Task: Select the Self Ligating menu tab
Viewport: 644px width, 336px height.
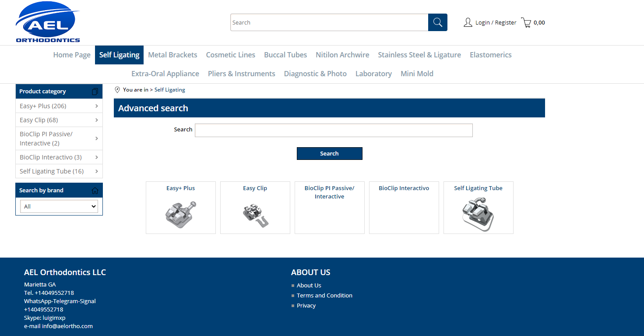Action: click(x=119, y=55)
